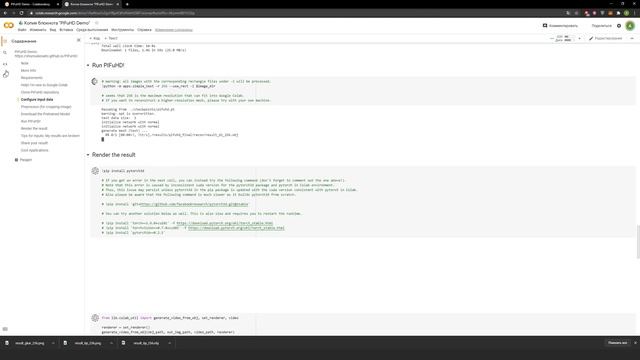This screenshot has height=360, width=640.
Task: Add a text cell with + Text
Action: (x=111, y=38)
